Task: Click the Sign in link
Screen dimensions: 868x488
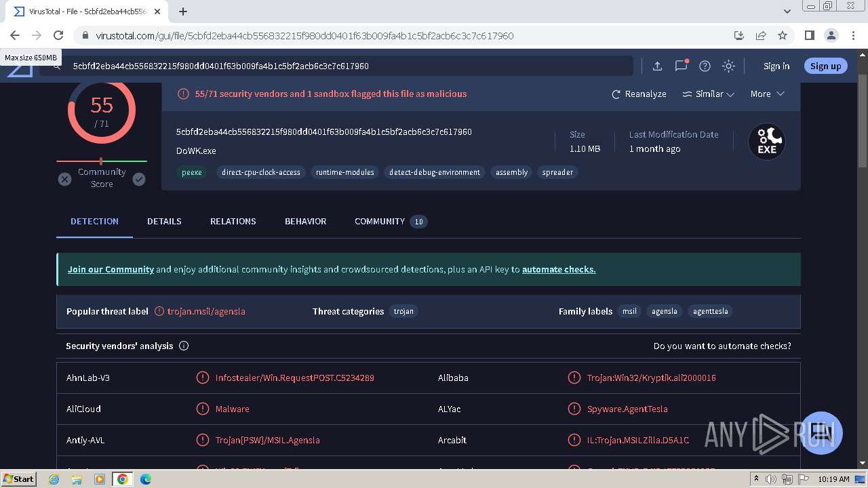Action: pos(776,66)
